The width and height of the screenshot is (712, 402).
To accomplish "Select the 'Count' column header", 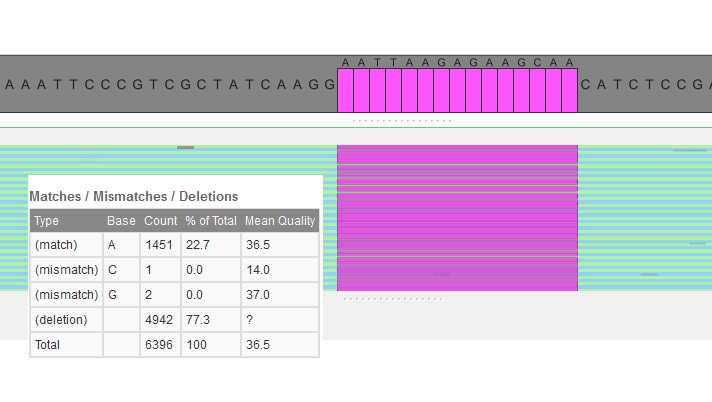I will 160,221.
